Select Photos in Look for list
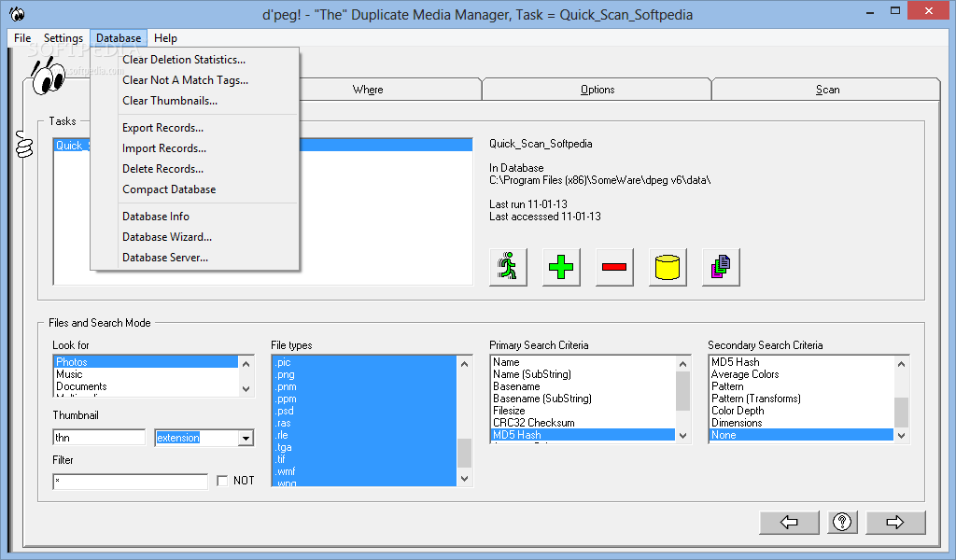This screenshot has height=560, width=956. coord(145,362)
